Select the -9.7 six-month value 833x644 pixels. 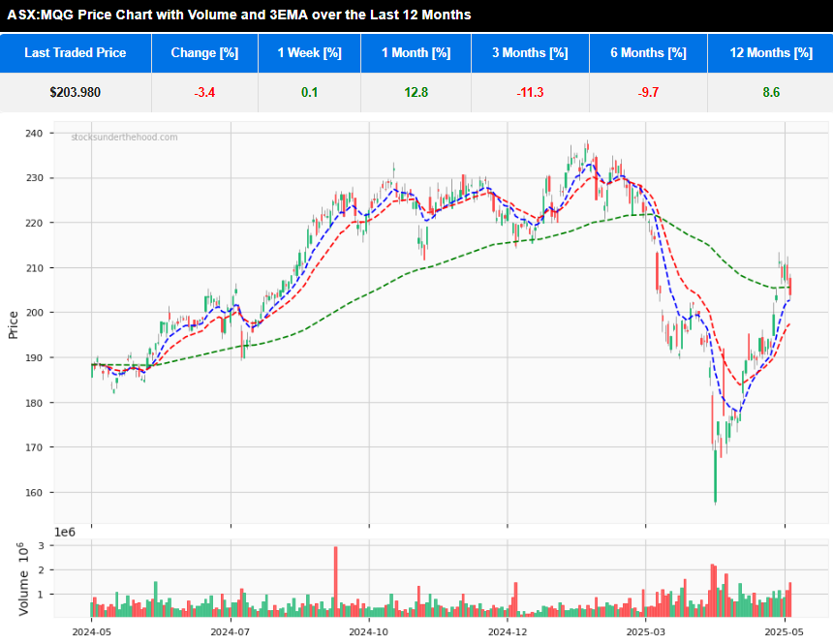(648, 92)
